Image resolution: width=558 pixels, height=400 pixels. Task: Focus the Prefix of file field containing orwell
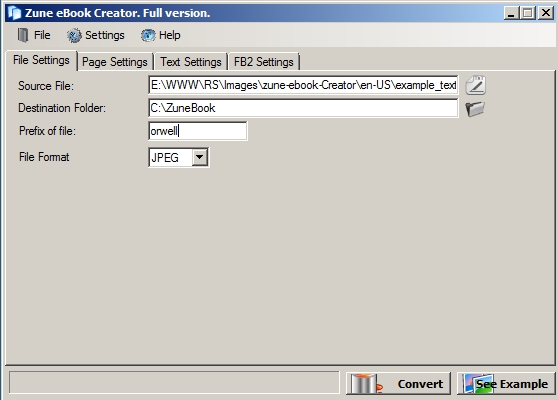(x=198, y=131)
